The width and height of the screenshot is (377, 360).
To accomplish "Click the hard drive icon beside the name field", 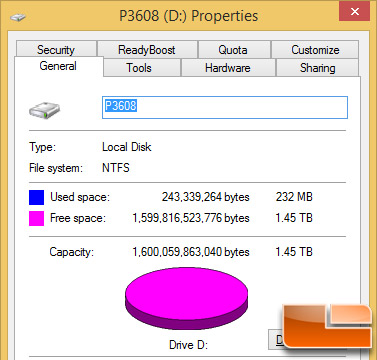I will coord(44,110).
